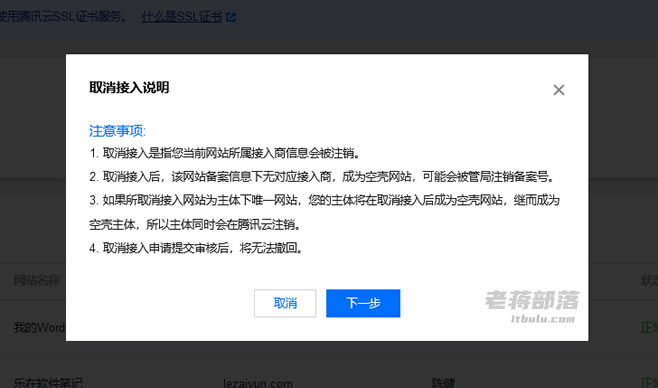Click the 取消 button
Screen dimensions: 658x388
pos(285,303)
